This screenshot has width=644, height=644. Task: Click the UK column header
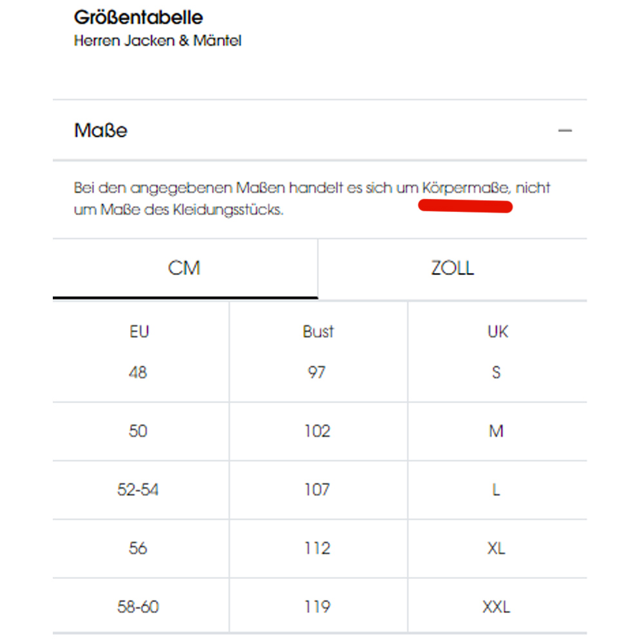(x=497, y=332)
